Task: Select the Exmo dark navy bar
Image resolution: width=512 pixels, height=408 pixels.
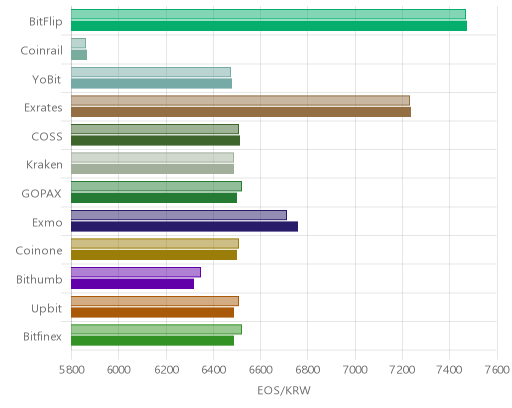Action: coord(184,227)
